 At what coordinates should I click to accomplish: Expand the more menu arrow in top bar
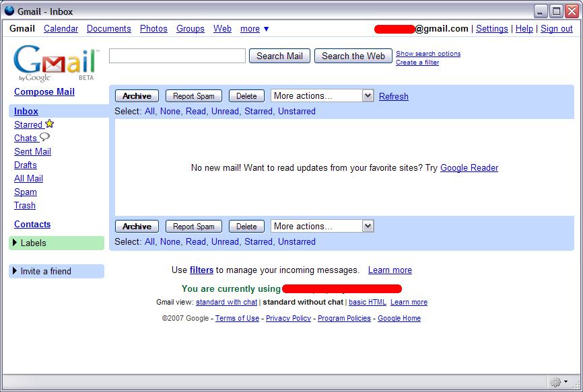click(266, 29)
